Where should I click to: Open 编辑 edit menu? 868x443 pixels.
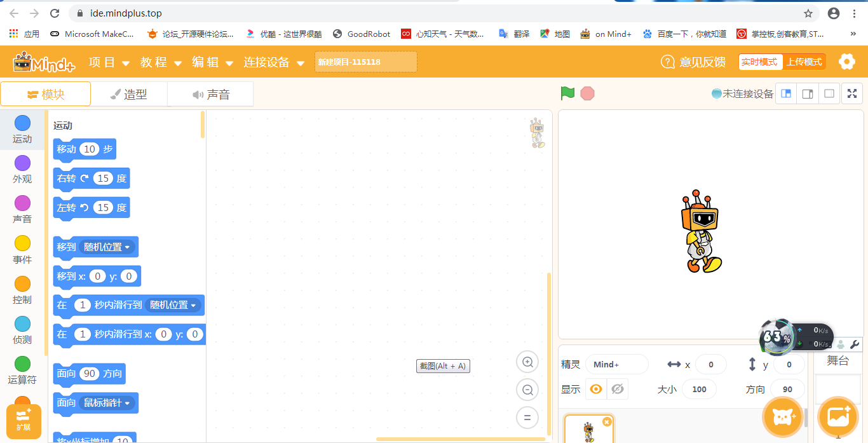[213, 62]
